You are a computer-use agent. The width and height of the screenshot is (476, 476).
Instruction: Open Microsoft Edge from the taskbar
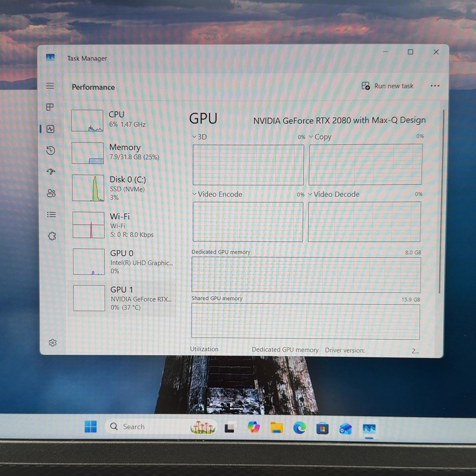(299, 428)
